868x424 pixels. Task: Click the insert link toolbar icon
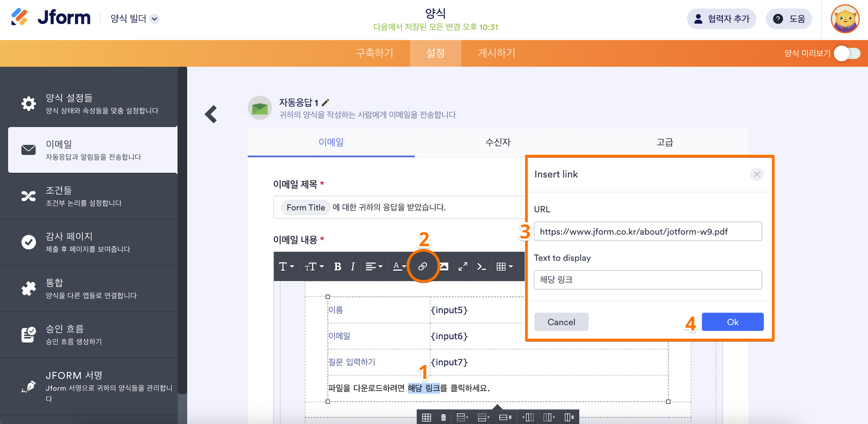[422, 267]
